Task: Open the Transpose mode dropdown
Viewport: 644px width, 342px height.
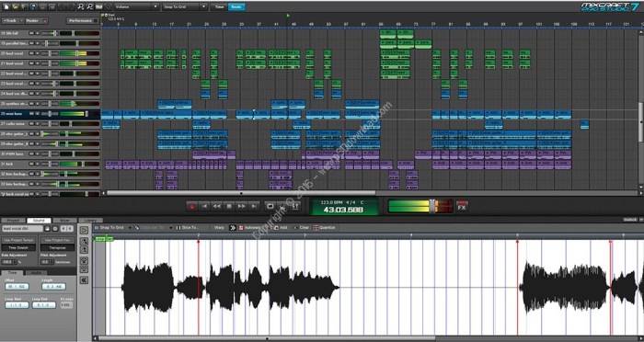Action: point(57,248)
